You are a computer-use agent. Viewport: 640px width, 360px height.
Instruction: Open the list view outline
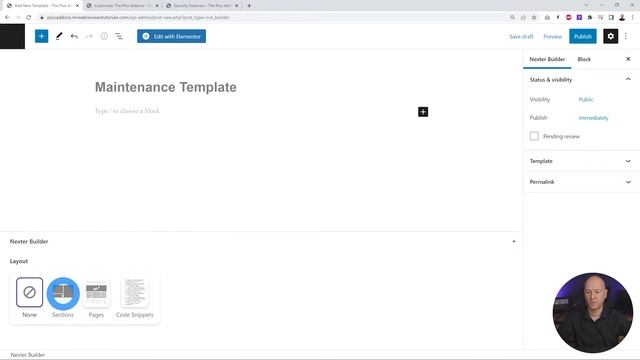coord(119,36)
